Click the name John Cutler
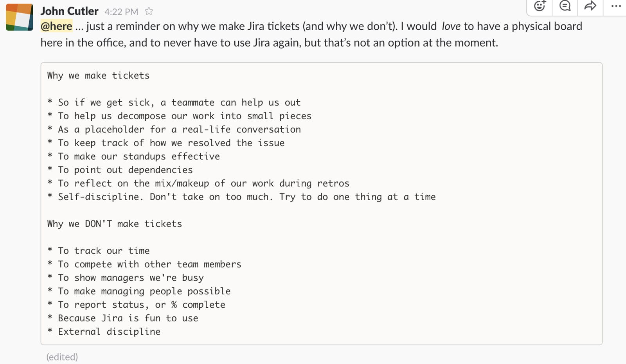Viewport: 626px width, 364px height. tap(69, 11)
